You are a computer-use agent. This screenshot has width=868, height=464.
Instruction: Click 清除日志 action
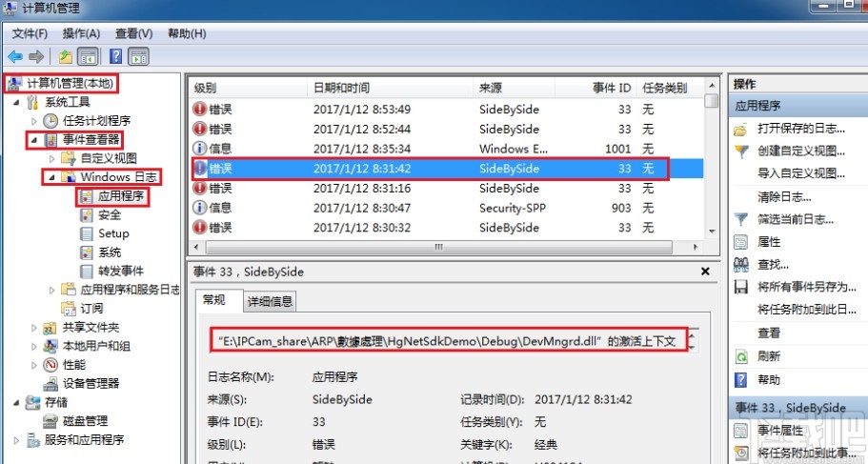tap(784, 196)
